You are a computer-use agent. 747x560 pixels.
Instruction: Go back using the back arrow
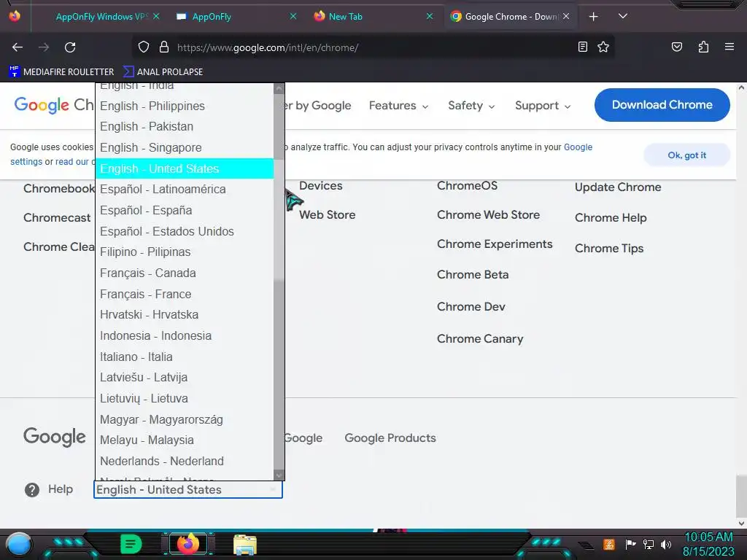click(18, 47)
